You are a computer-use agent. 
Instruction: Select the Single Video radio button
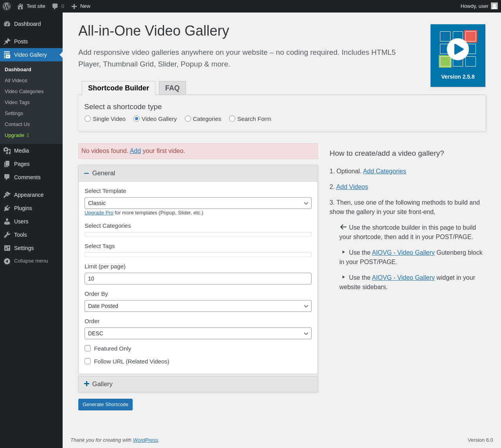(x=88, y=119)
